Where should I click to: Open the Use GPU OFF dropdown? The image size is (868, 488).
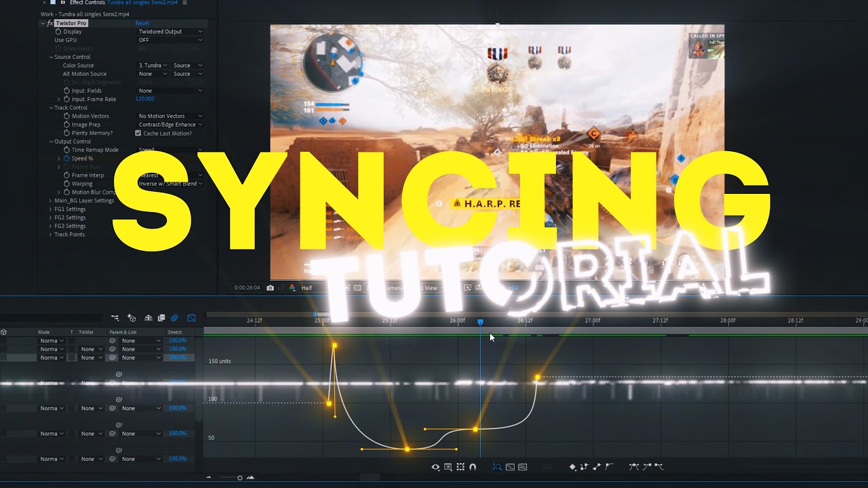(x=170, y=40)
